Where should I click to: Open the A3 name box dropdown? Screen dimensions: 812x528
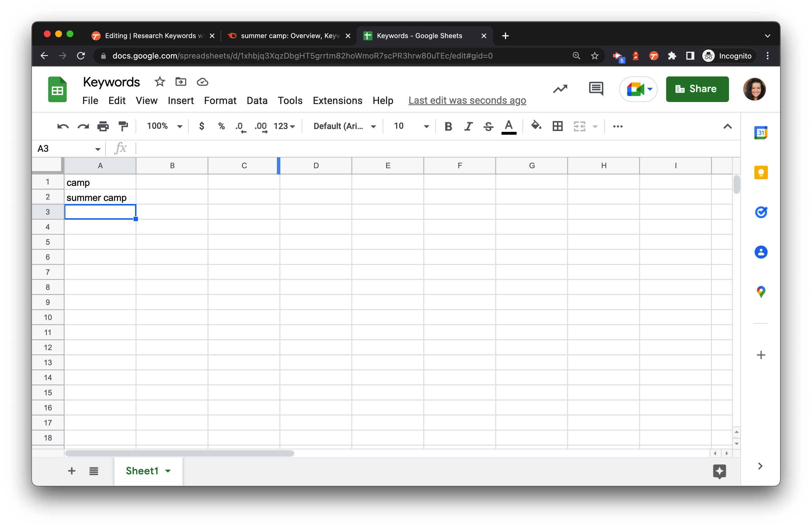pyautogui.click(x=98, y=149)
